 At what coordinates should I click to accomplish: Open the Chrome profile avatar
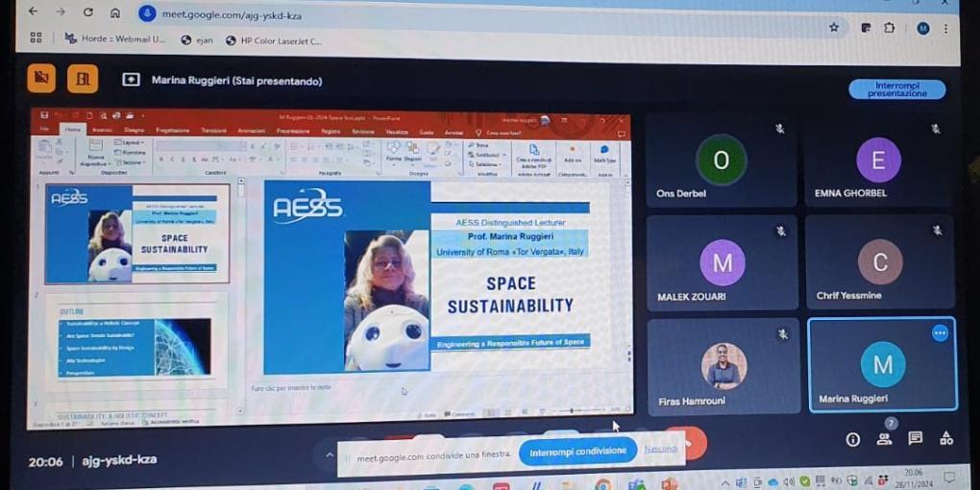923,28
